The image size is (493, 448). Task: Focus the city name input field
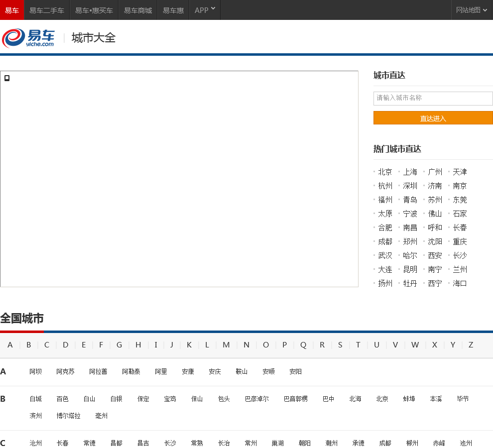coord(433,98)
